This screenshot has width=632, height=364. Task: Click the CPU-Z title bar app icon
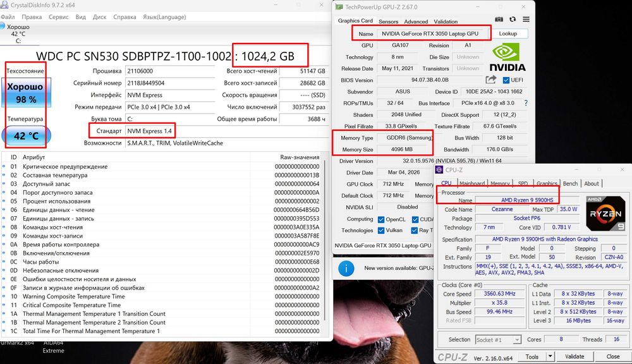[439, 170]
